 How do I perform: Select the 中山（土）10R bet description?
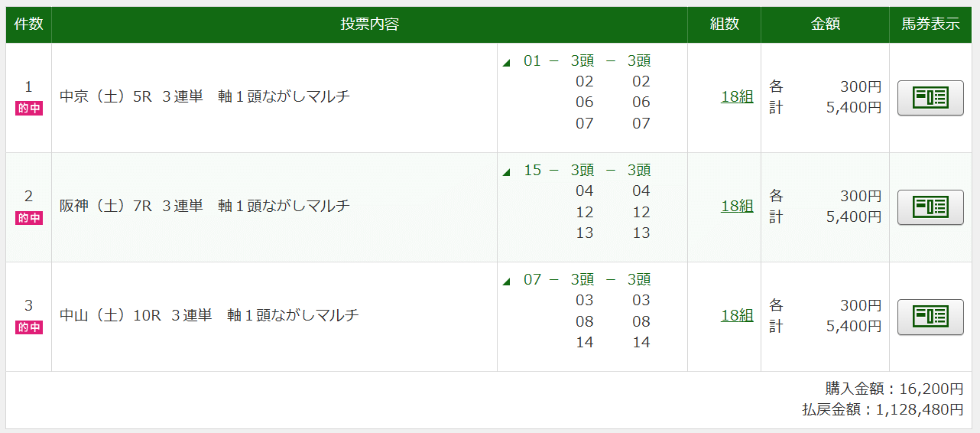209,316
